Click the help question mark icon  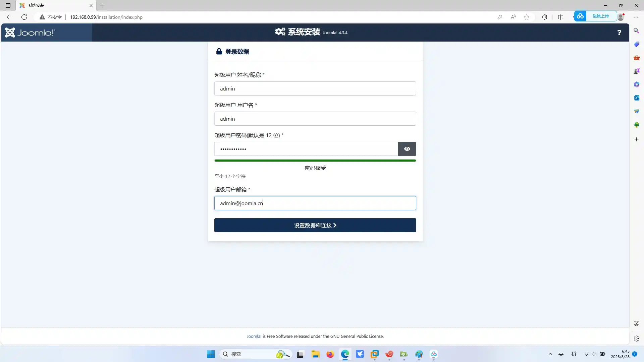click(x=619, y=33)
